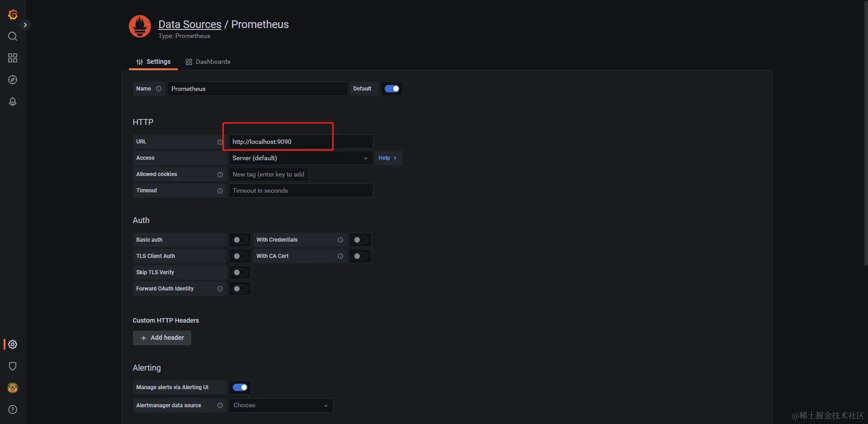Toggle the Default data source switch
Screen dimensions: 868x424
pos(392,89)
